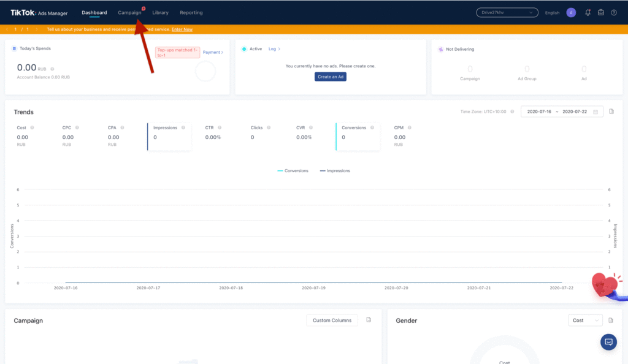Toggle Conversions series in chart legend

[x=293, y=170]
